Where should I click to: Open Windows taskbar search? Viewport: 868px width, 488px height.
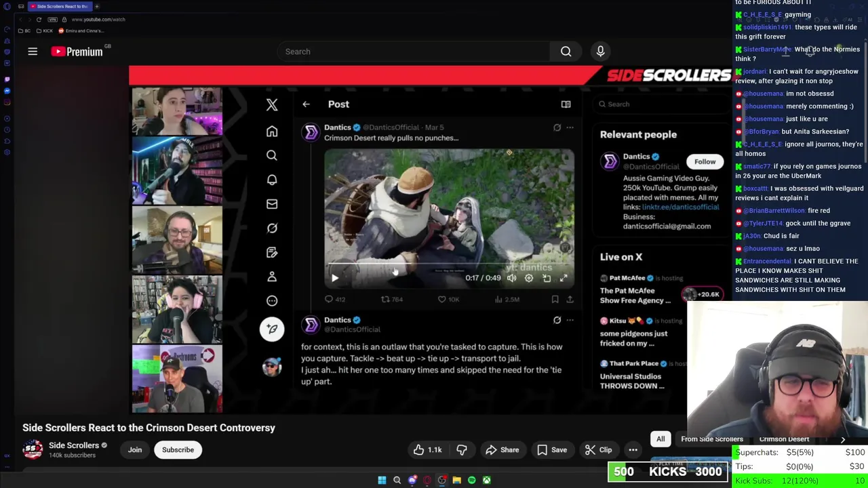(397, 481)
